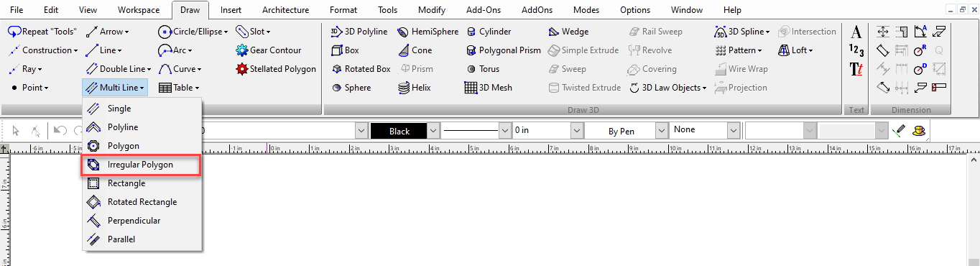Expand the Circle/Ellipse dropdown arrow

226,32
